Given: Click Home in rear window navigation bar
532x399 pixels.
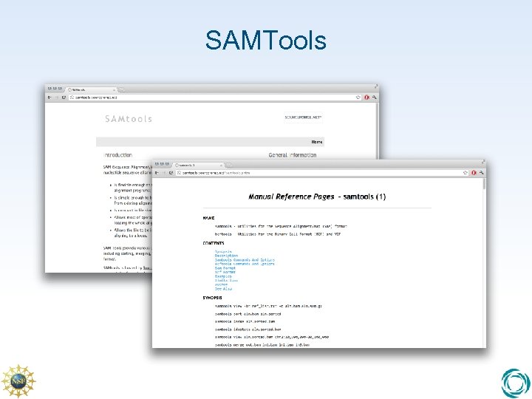Looking at the screenshot, I should pos(317,142).
